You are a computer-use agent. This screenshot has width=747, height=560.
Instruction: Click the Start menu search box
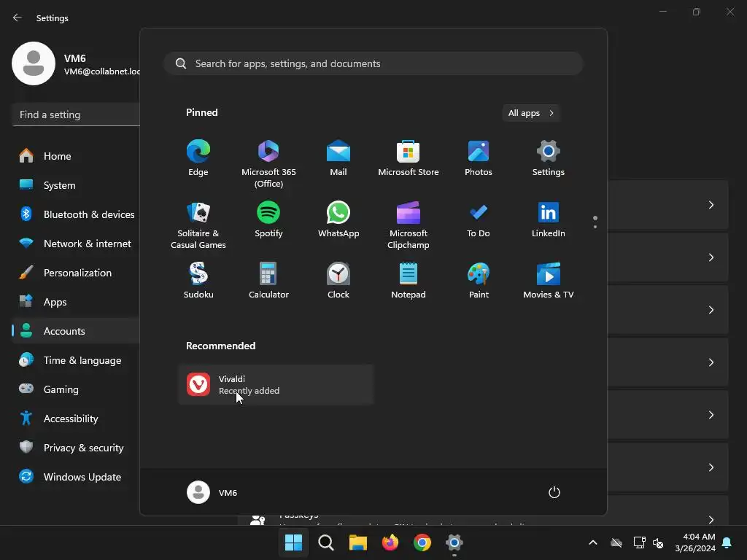coord(373,63)
